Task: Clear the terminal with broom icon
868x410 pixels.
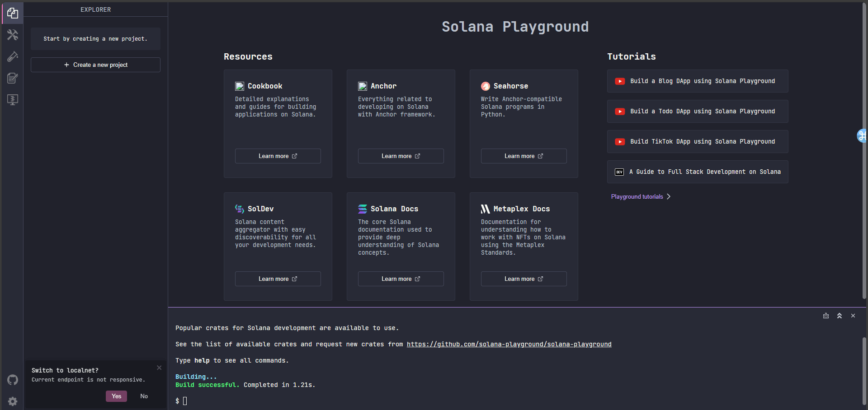Action: tap(826, 316)
